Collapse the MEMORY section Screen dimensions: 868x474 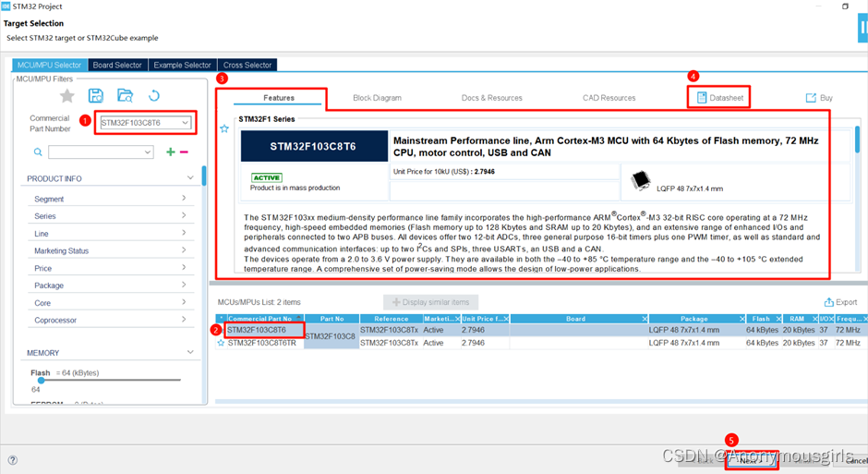tap(190, 352)
